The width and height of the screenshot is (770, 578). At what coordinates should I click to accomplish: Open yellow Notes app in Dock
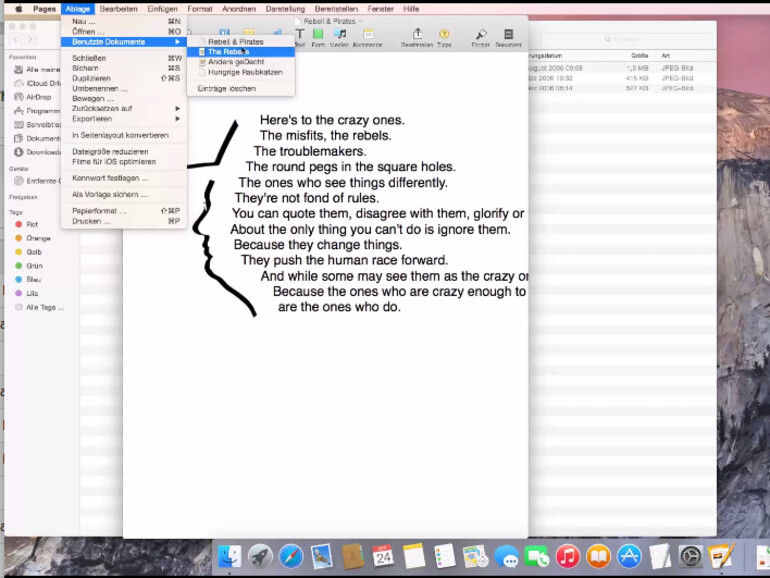pos(414,556)
